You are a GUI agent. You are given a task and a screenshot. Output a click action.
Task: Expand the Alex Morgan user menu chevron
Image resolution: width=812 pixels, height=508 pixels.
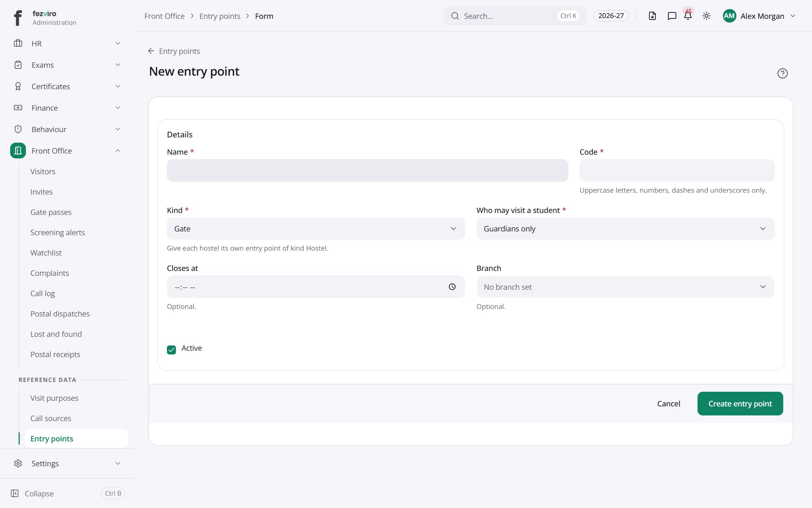(793, 16)
